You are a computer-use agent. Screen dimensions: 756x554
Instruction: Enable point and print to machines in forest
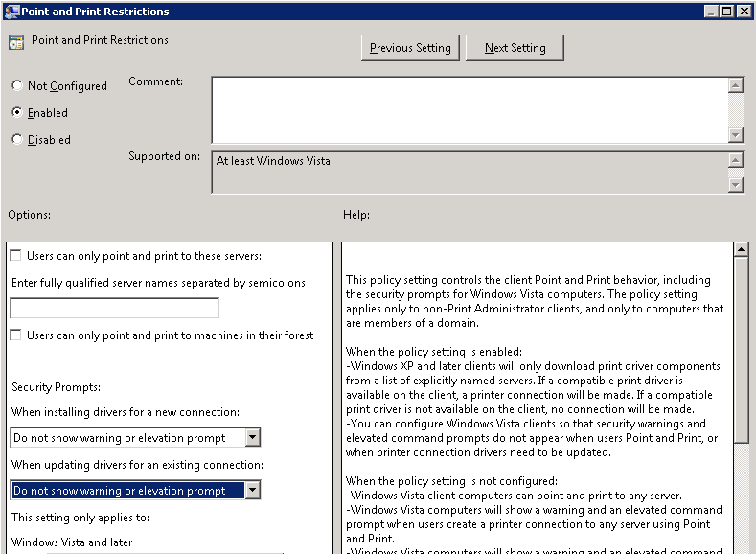16,335
